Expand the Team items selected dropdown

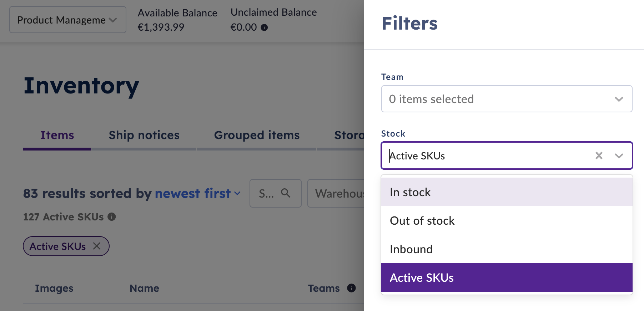pos(507,99)
